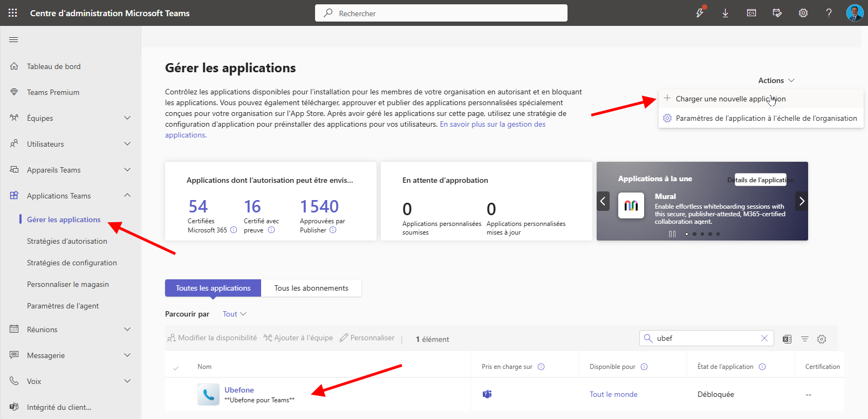868x419 pixels.
Task: Click the 54 certified apps count
Action: (198, 207)
